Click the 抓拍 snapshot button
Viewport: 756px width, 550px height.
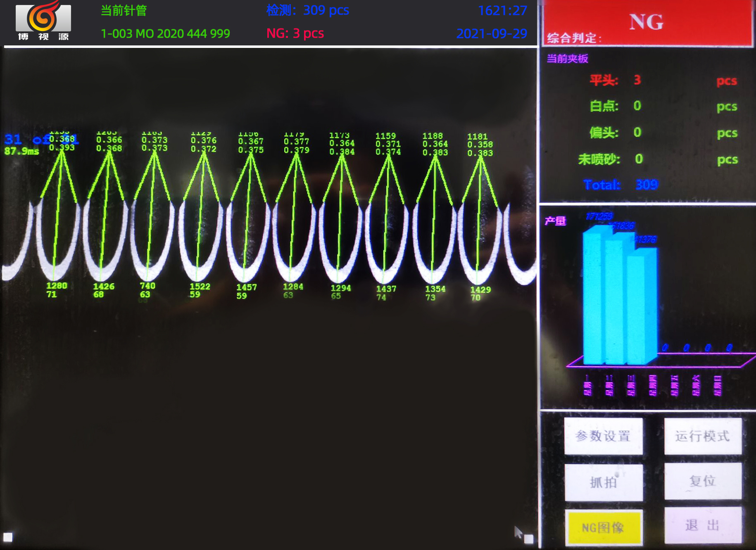click(604, 482)
